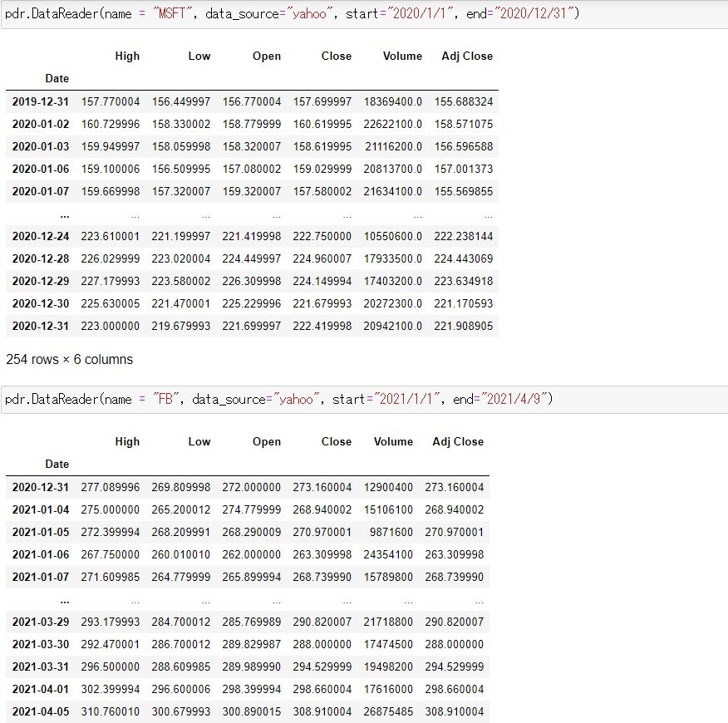Click the Close value 159.029999

pyautogui.click(x=322, y=169)
